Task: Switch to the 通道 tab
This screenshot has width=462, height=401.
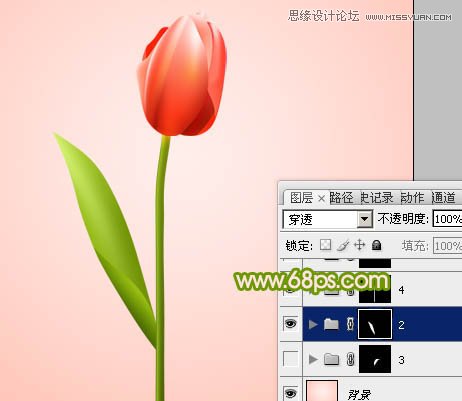Action: pyautogui.click(x=444, y=198)
